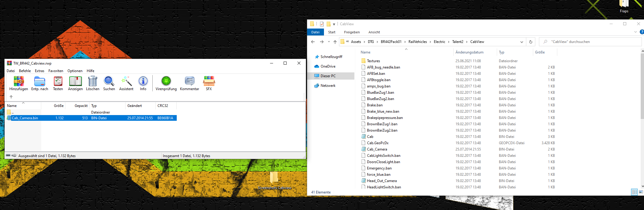Click the Explorer refresh button

(x=530, y=42)
